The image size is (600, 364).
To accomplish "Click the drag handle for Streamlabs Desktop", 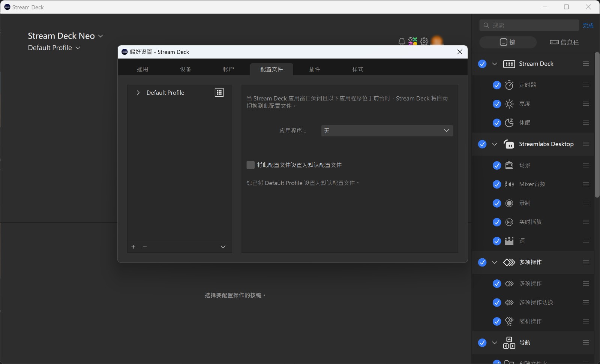I will pyautogui.click(x=586, y=144).
